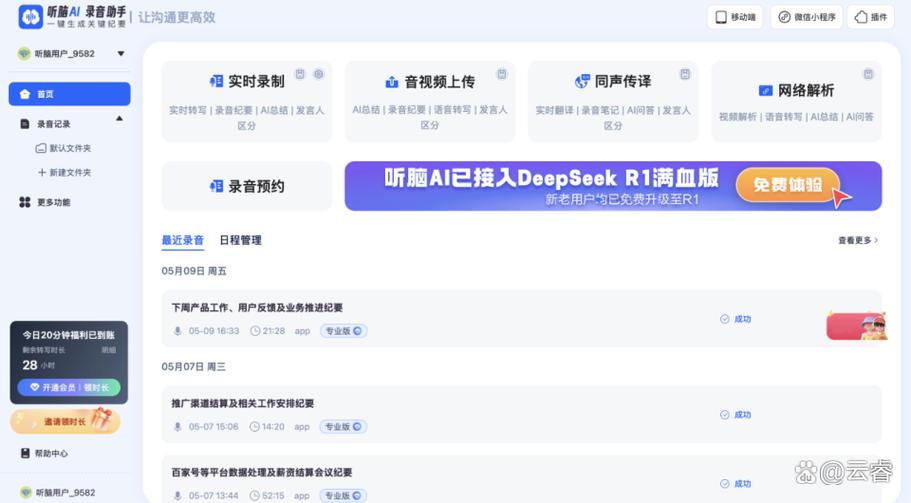Screen dimensions: 911x503
Task: Click save icon on 实时录制 card
Action: (x=300, y=74)
